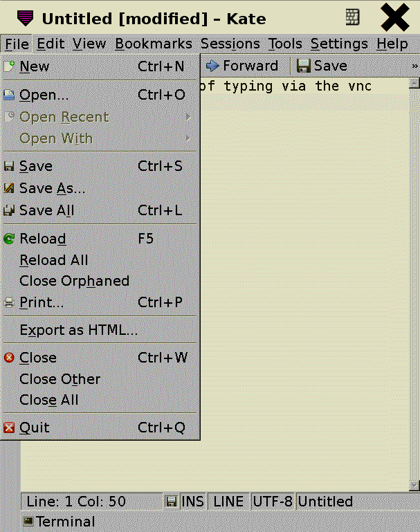Viewport: 420px width, 532px height.
Task: Choose Export as HTML from File menu
Action: pyautogui.click(x=78, y=331)
